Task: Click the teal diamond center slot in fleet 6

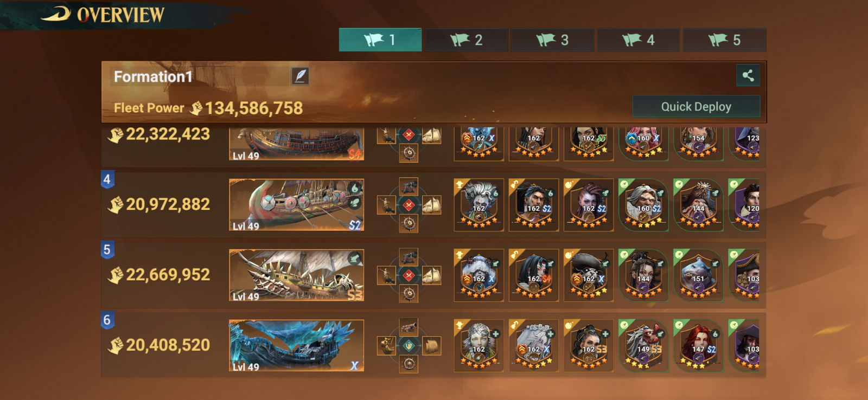Action: [x=409, y=345]
